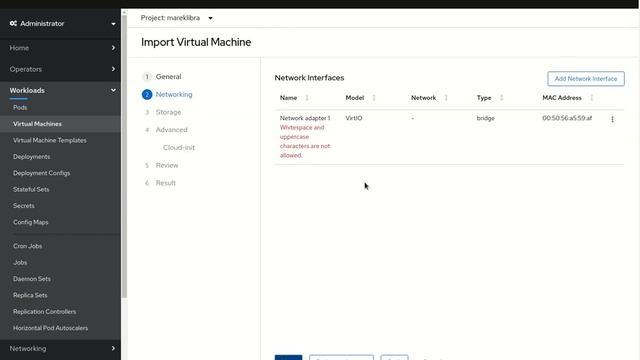Open Virtual Machine Templates

point(49,140)
